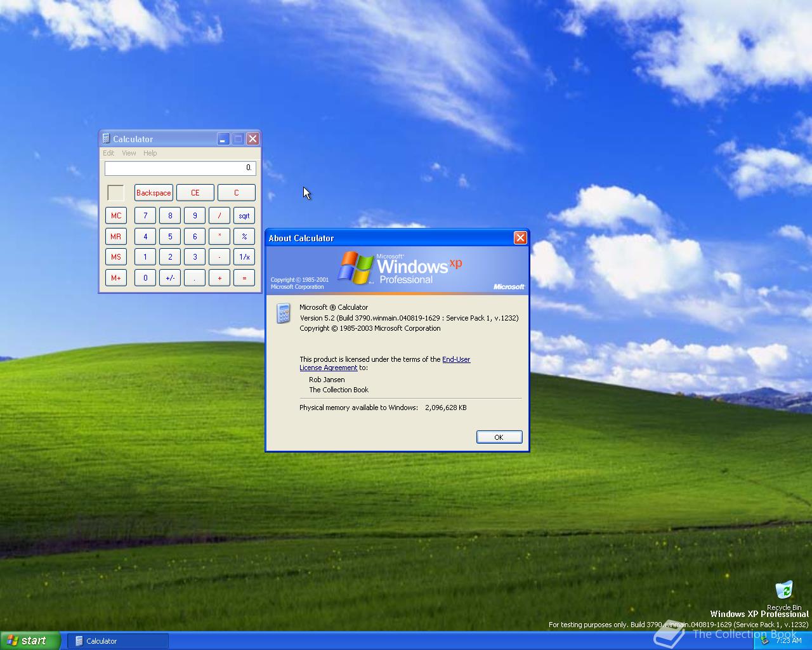The image size is (812, 650).
Task: Close the Calculator window
Action: click(252, 138)
